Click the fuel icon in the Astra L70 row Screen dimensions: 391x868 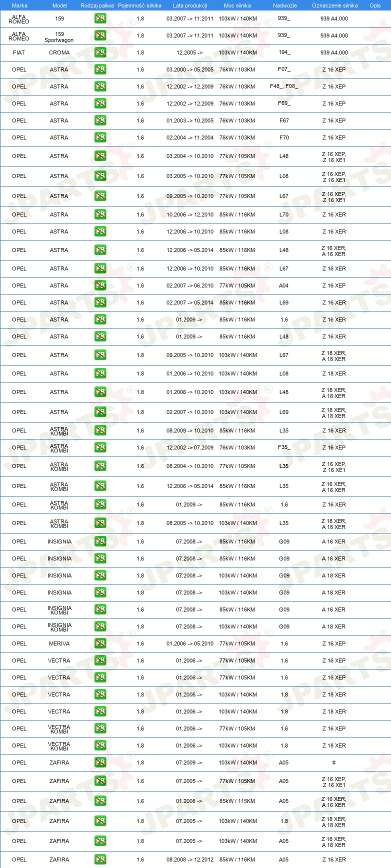tap(100, 214)
